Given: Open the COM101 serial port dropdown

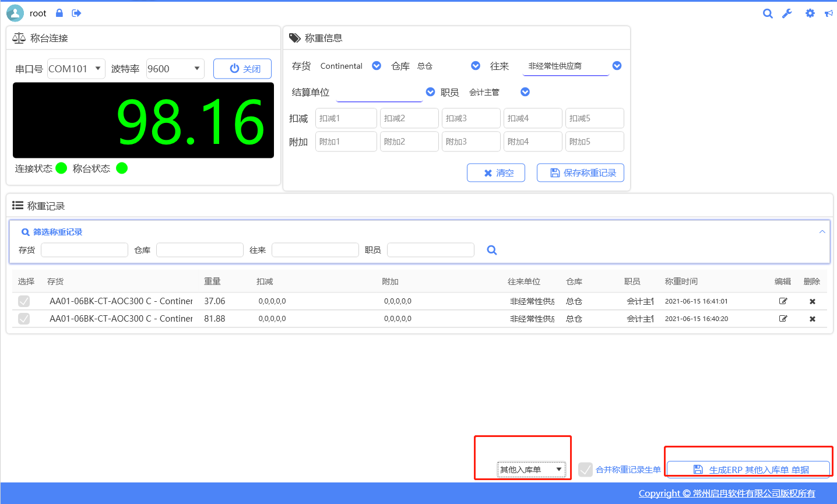Looking at the screenshot, I should tap(76, 69).
